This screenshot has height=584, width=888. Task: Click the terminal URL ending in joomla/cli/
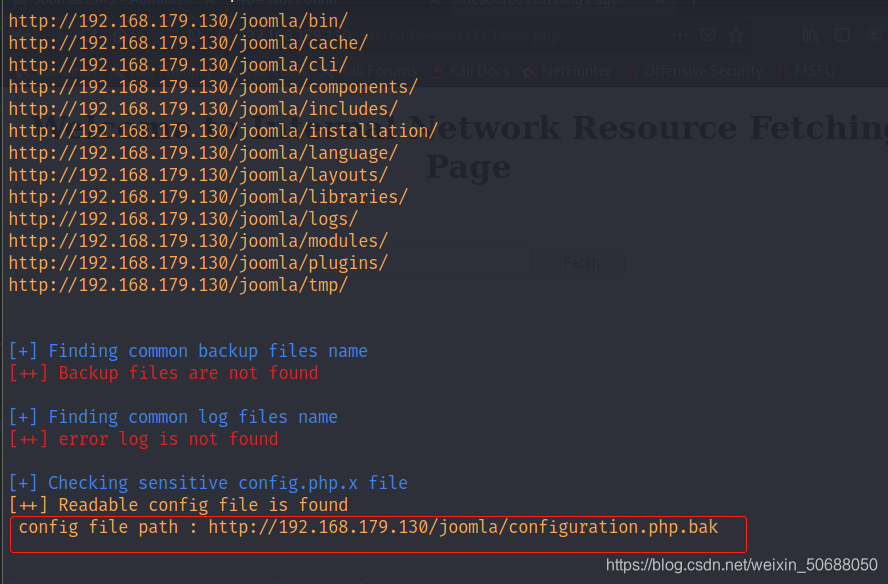(x=178, y=65)
